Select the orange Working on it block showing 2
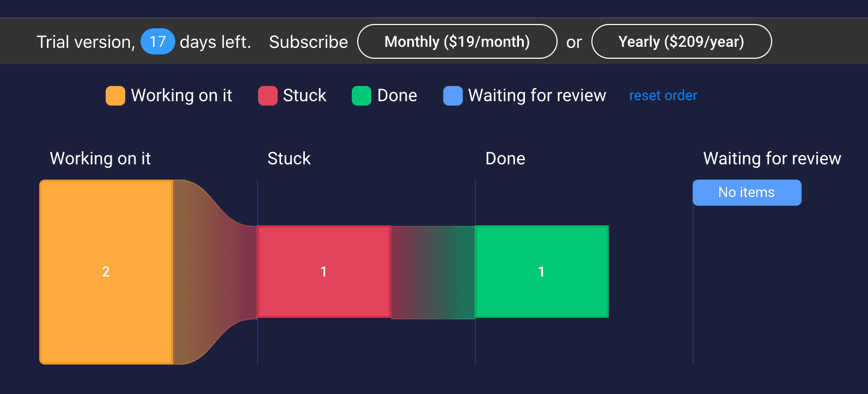Viewport: 868px width, 394px height. coord(106,272)
